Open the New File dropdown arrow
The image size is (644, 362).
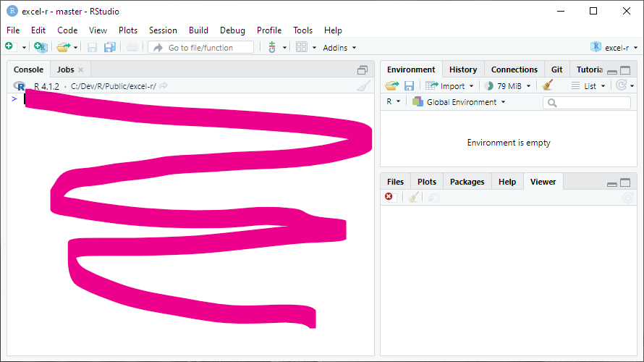coord(24,48)
